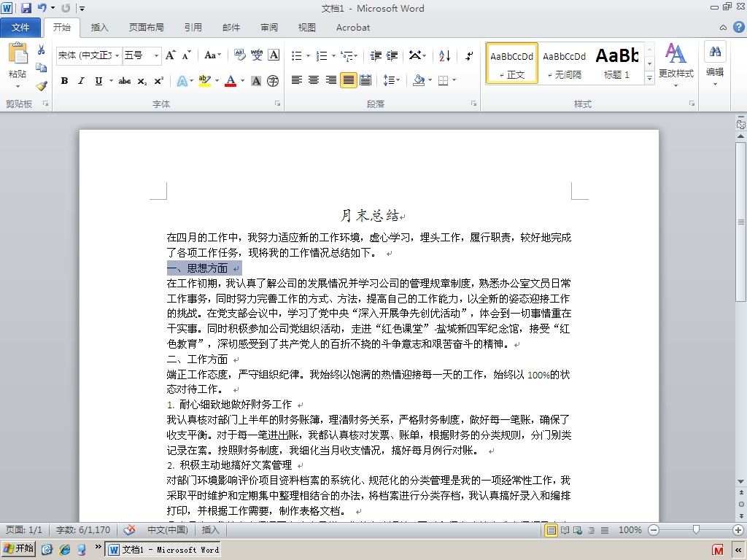Switch to the 插入 (Insert) tab
The height and width of the screenshot is (560, 747).
click(x=99, y=28)
